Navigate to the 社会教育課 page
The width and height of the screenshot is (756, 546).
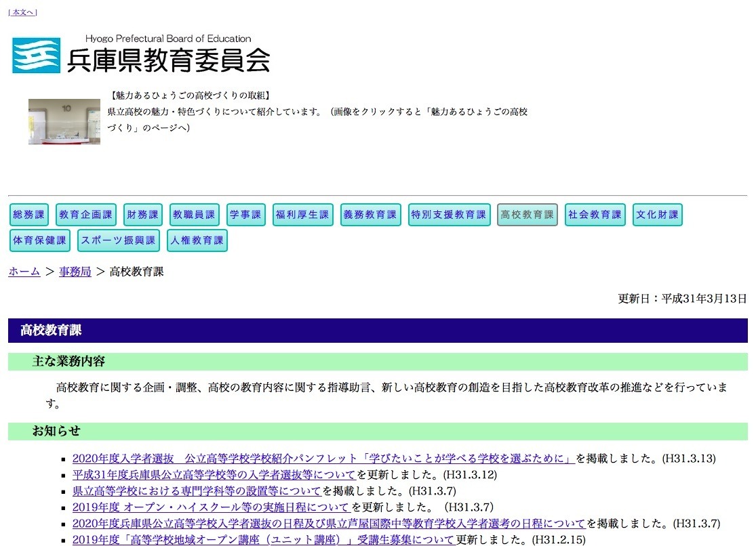[x=595, y=214]
